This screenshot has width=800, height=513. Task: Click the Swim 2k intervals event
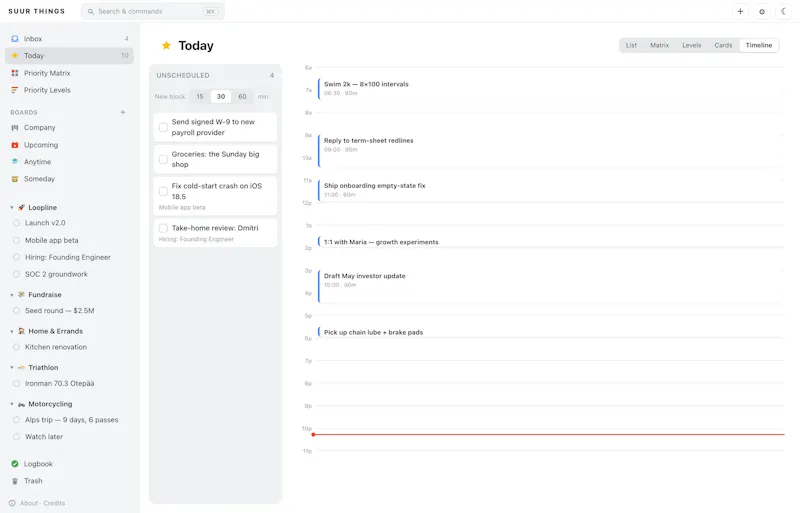click(x=550, y=89)
